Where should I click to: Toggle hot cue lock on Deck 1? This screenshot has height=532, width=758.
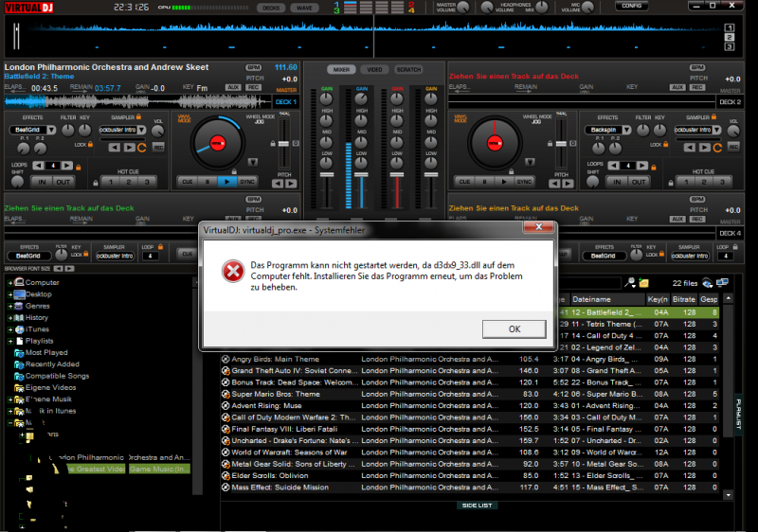point(96,183)
